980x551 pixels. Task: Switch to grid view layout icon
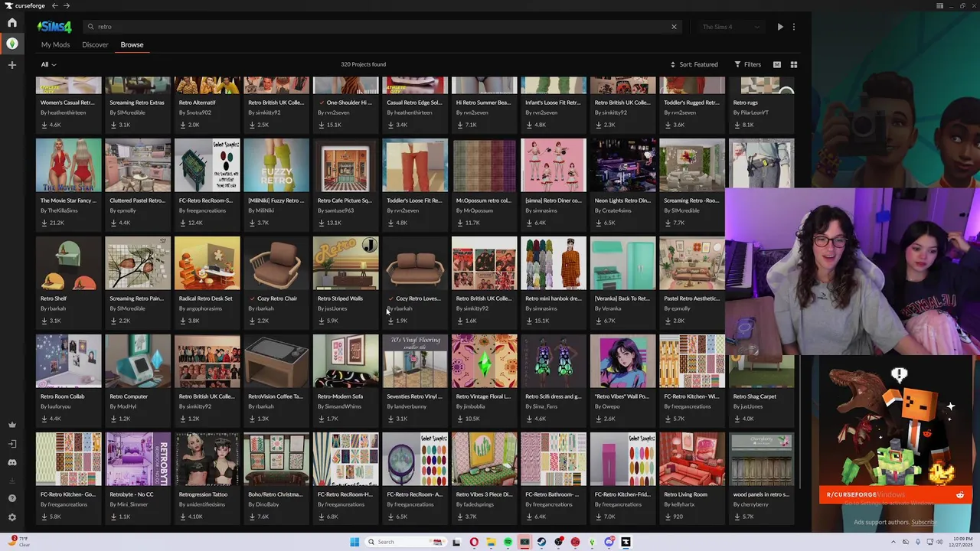click(x=794, y=64)
